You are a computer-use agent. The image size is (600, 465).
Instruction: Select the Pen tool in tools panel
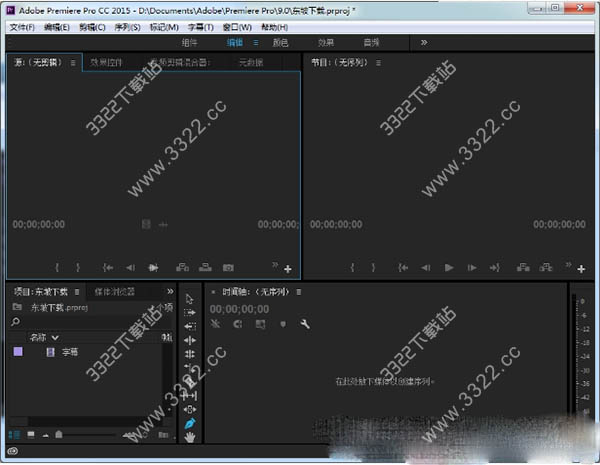[190, 423]
